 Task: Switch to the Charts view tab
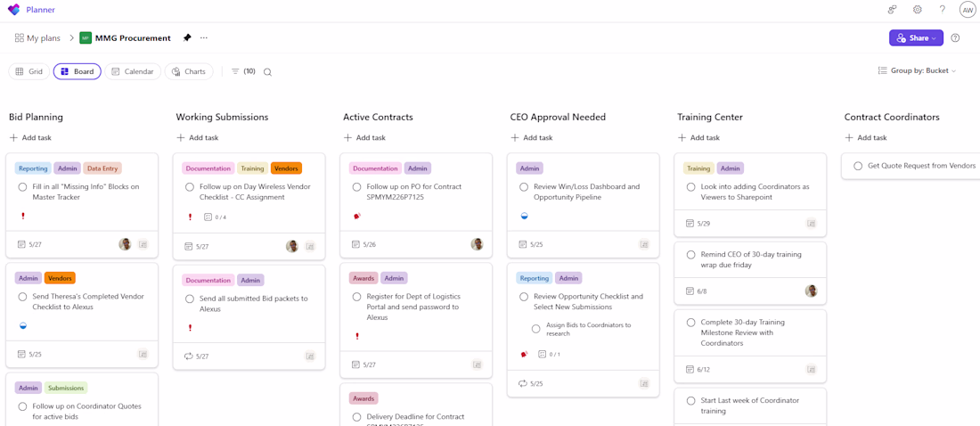click(x=189, y=71)
